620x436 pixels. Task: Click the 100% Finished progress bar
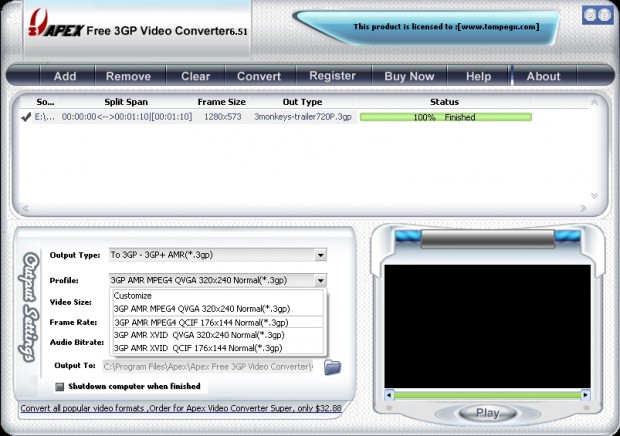pos(446,117)
